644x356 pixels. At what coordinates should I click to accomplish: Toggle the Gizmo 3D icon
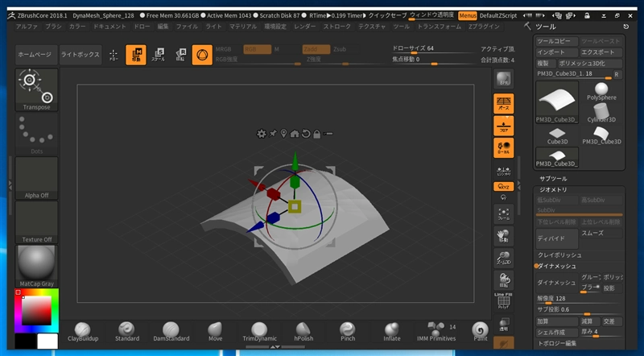click(x=202, y=55)
